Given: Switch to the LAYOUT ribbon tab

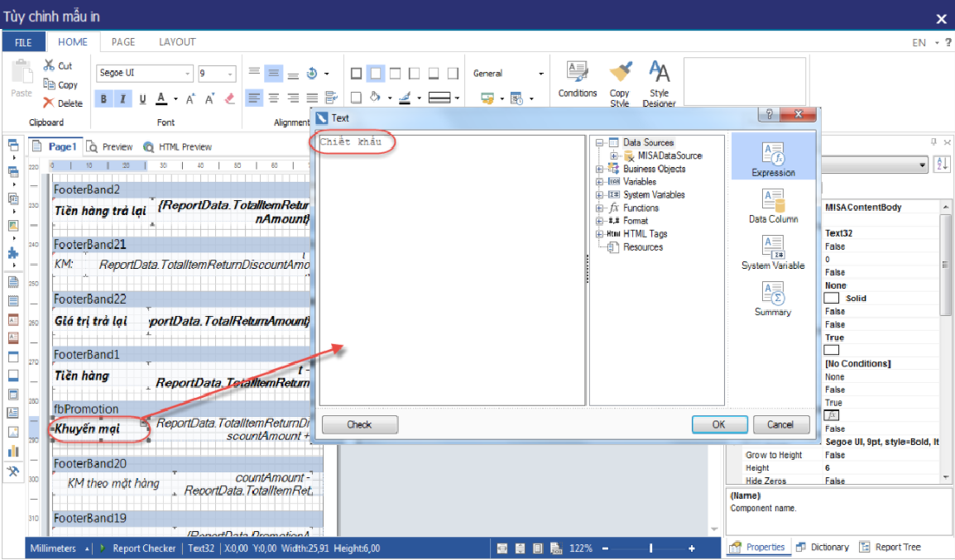Looking at the screenshot, I should tap(177, 42).
